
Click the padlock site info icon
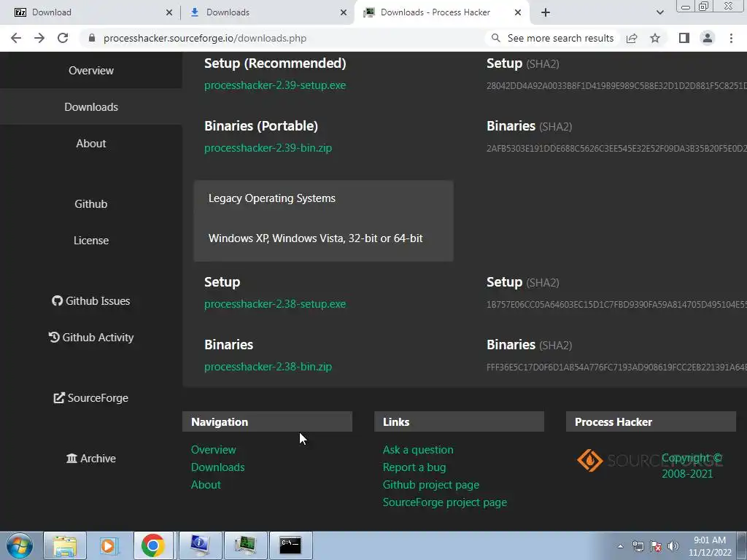pyautogui.click(x=92, y=38)
